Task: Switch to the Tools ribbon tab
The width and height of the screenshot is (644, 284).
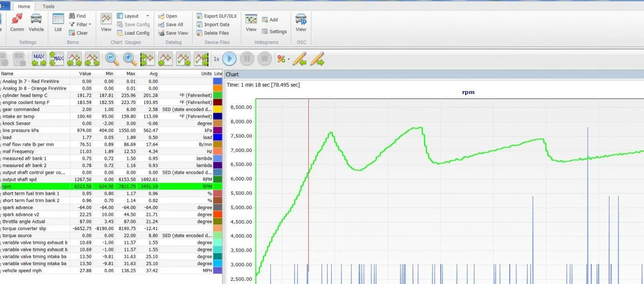Action: tap(48, 6)
